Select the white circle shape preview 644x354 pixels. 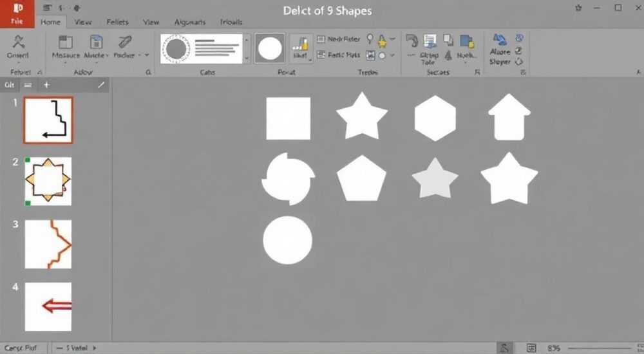click(x=270, y=48)
